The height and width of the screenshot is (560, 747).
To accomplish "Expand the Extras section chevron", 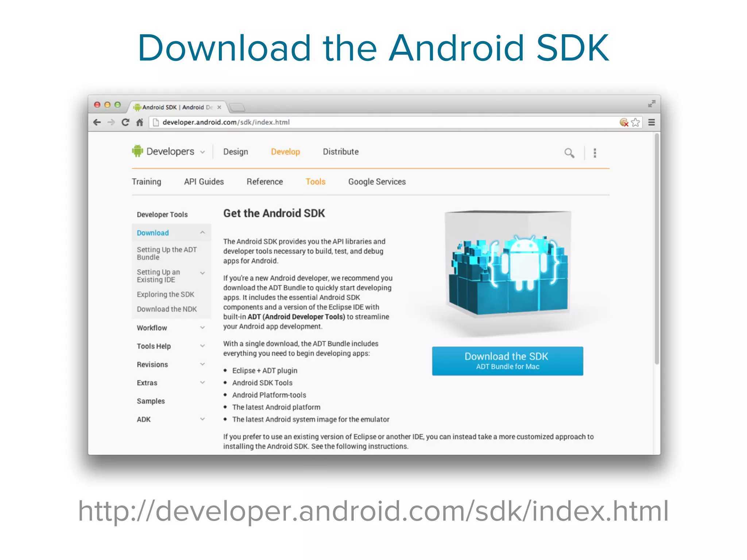I will pyautogui.click(x=202, y=382).
